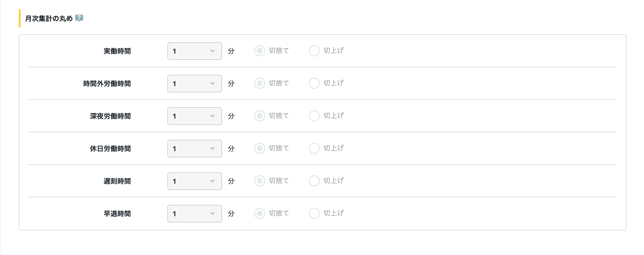Select 切捨て for 深夜労働時間
Screen dimensions: 644x255
click(260, 116)
